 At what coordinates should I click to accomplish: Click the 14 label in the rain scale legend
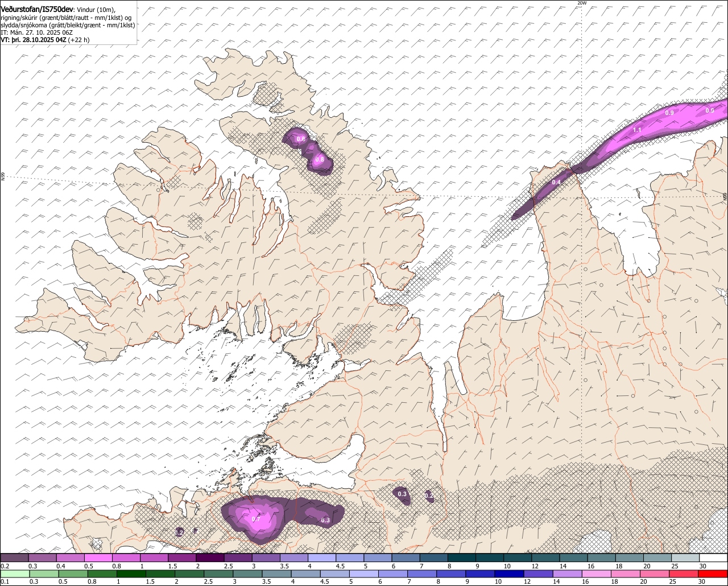pyautogui.click(x=557, y=581)
